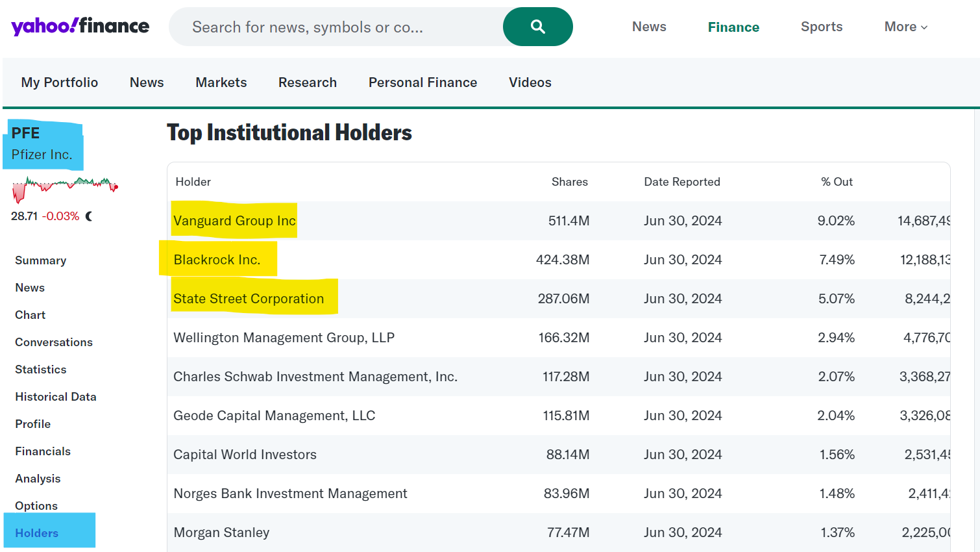
Task: Go to the Profile sidebar page
Action: 33,424
